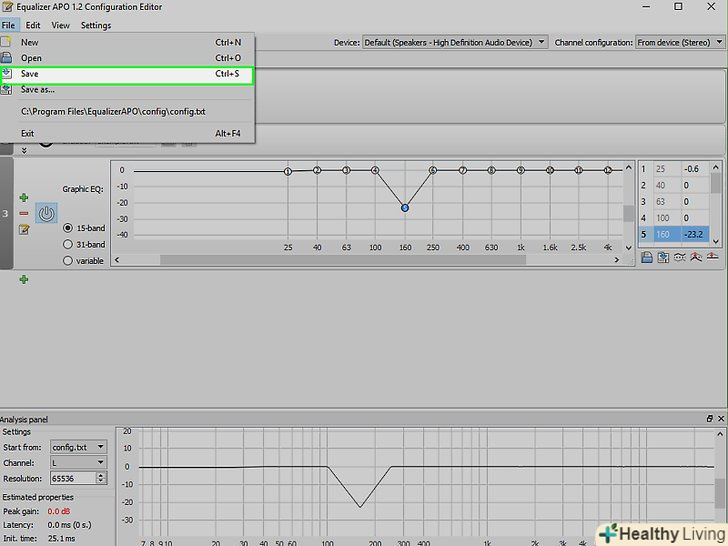Image resolution: width=728 pixels, height=546 pixels.
Task: Click the edit note icon on filter 3
Action: click(x=24, y=229)
